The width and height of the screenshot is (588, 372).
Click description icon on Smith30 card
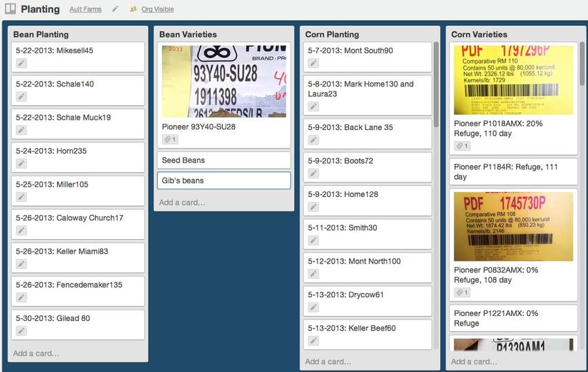pyautogui.click(x=313, y=240)
